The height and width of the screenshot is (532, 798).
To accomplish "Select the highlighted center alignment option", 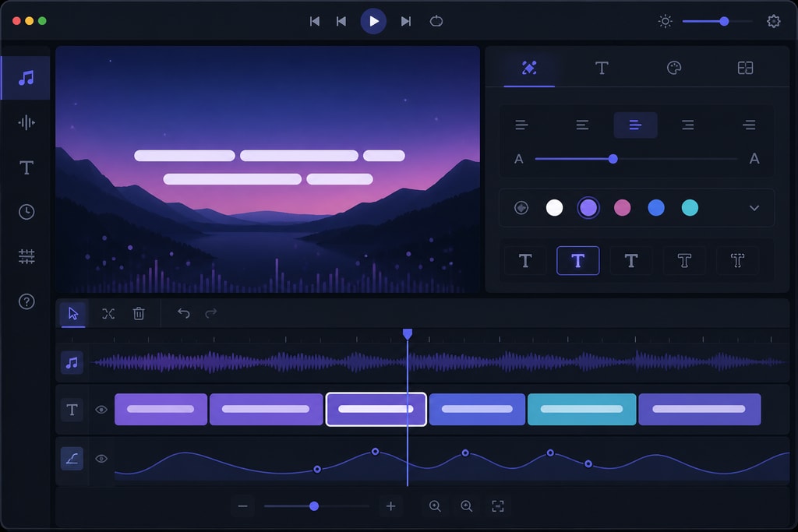I will (636, 125).
